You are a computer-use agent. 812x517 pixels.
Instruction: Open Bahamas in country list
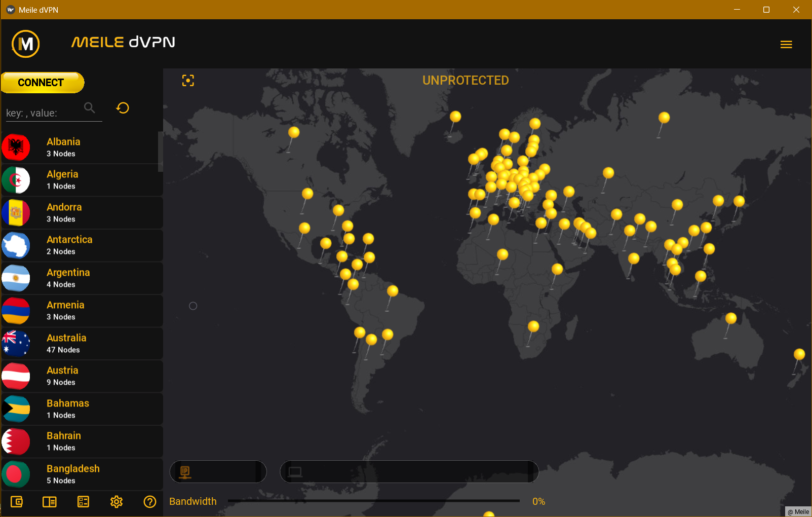point(82,409)
